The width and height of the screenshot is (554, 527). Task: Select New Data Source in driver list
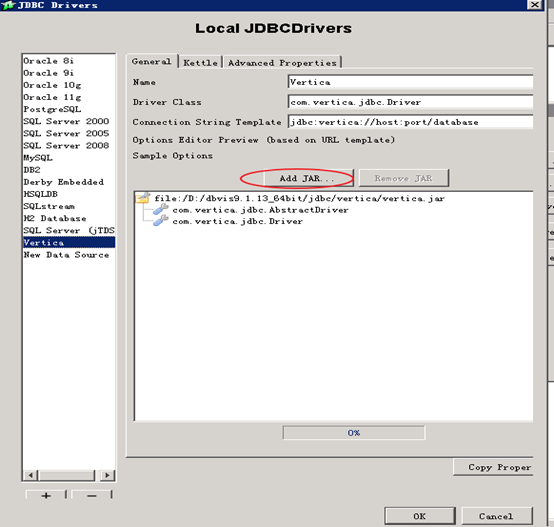tap(69, 255)
